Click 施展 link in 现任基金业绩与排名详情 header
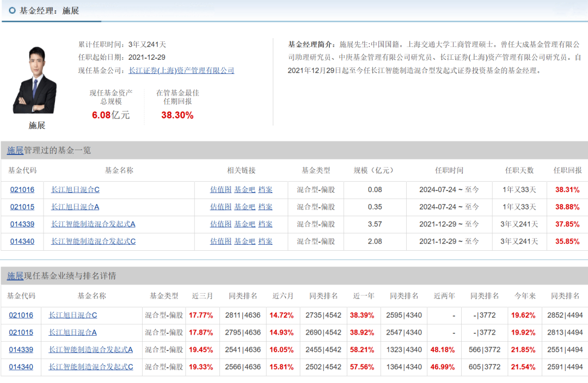The height and width of the screenshot is (383, 588). tap(15, 276)
